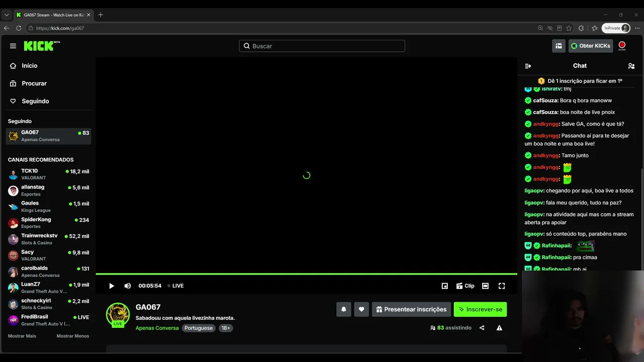Screen dimensions: 644x362
Task: Play the stream video
Action: click(x=112, y=286)
